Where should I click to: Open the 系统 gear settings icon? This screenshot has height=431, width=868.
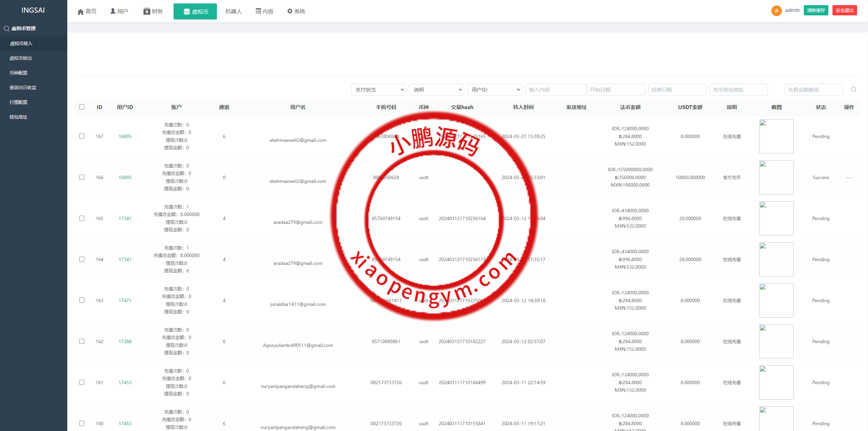pos(290,11)
